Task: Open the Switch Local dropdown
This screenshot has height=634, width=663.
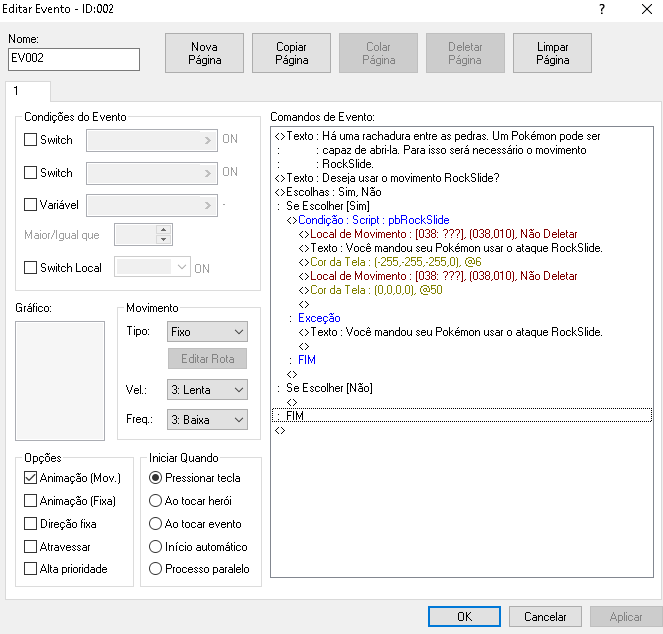Action: pos(152,267)
